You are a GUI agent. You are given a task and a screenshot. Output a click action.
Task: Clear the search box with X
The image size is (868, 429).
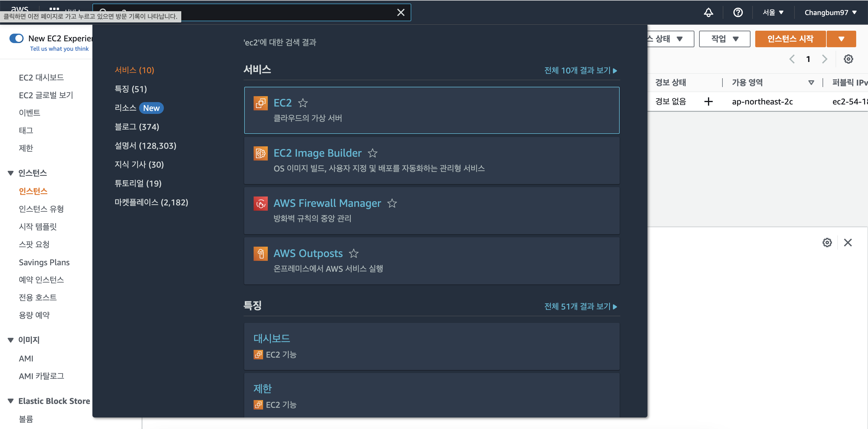click(401, 12)
